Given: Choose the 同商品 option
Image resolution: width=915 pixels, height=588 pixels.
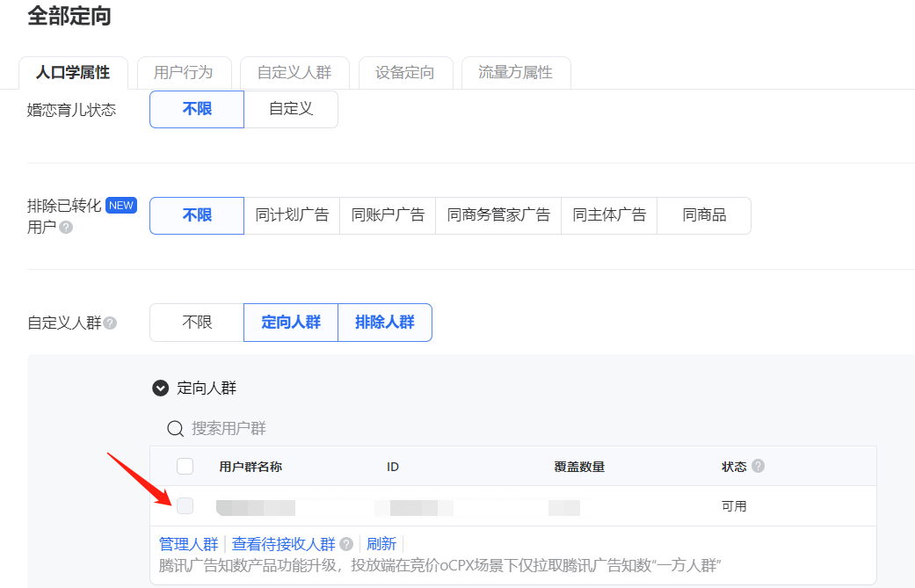Looking at the screenshot, I should (704, 216).
